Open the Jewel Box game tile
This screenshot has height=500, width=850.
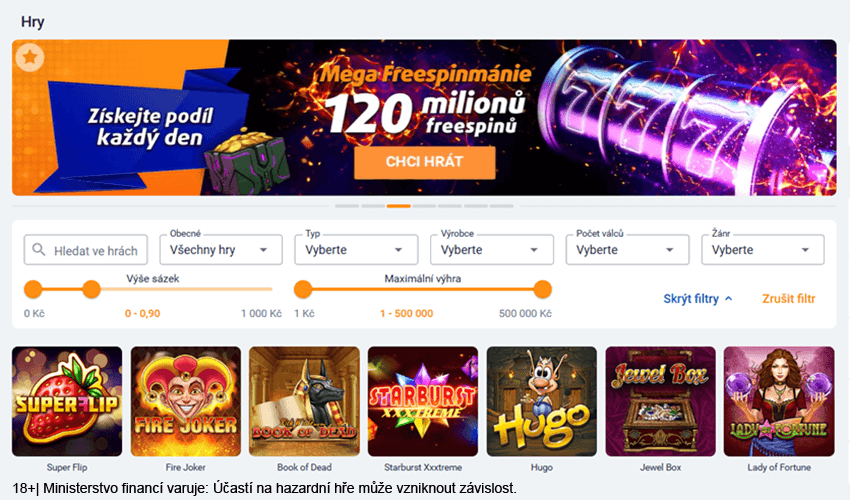(660, 401)
